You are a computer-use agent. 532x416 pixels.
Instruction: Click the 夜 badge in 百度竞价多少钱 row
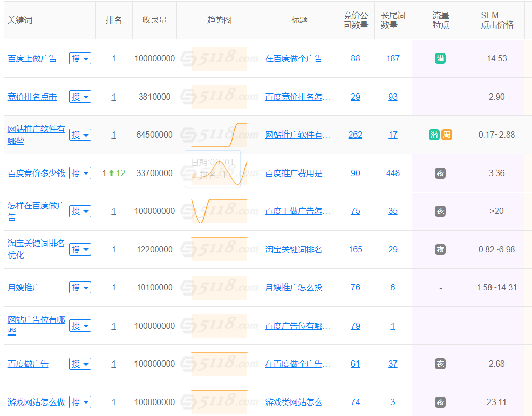pyautogui.click(x=440, y=173)
